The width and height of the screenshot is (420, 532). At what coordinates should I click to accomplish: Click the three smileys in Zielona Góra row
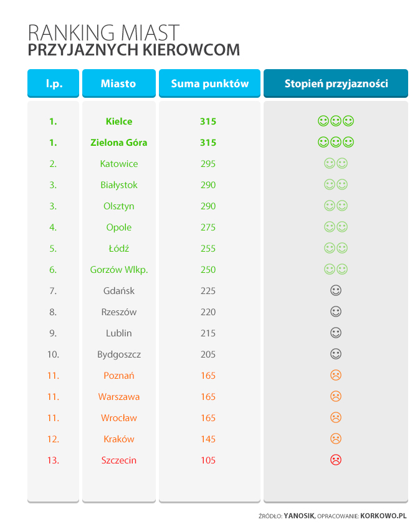(335, 142)
